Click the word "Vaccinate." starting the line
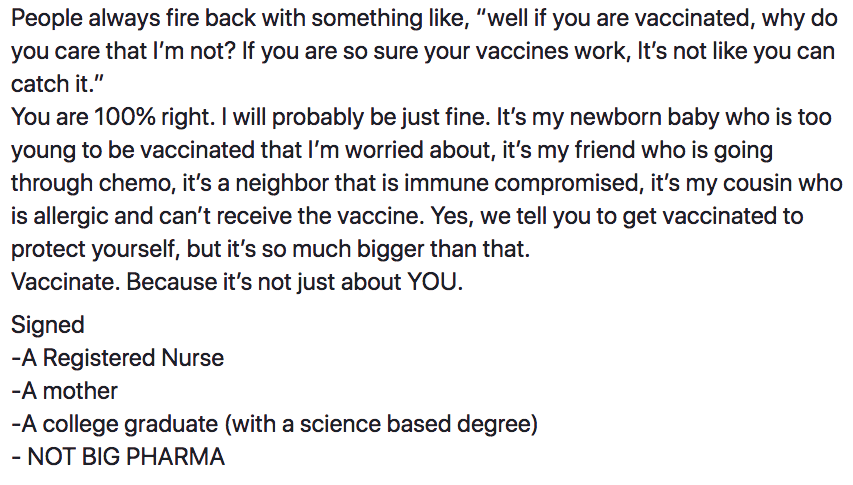 pyautogui.click(x=65, y=282)
